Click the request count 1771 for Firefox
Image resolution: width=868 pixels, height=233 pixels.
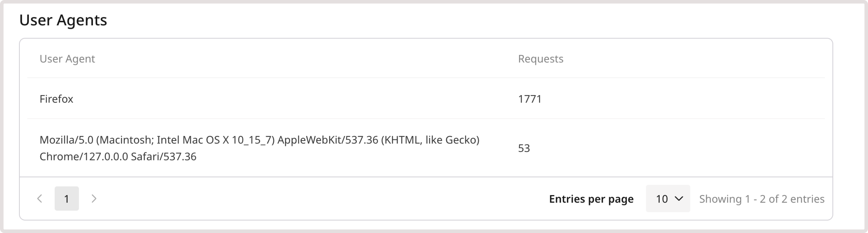tap(529, 99)
